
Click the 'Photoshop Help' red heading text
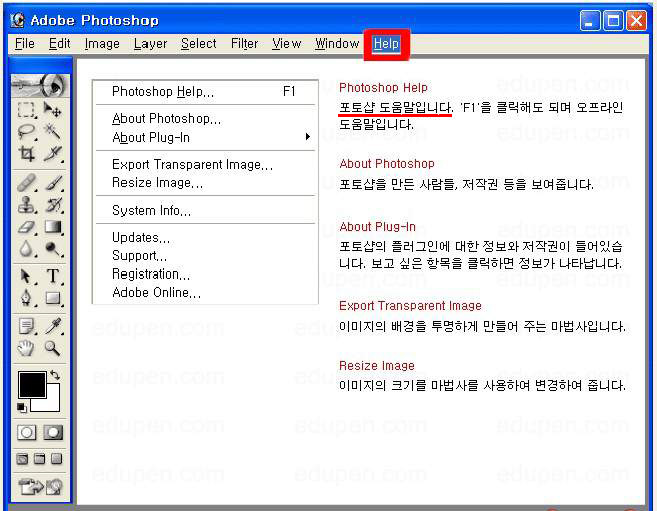[x=383, y=88]
